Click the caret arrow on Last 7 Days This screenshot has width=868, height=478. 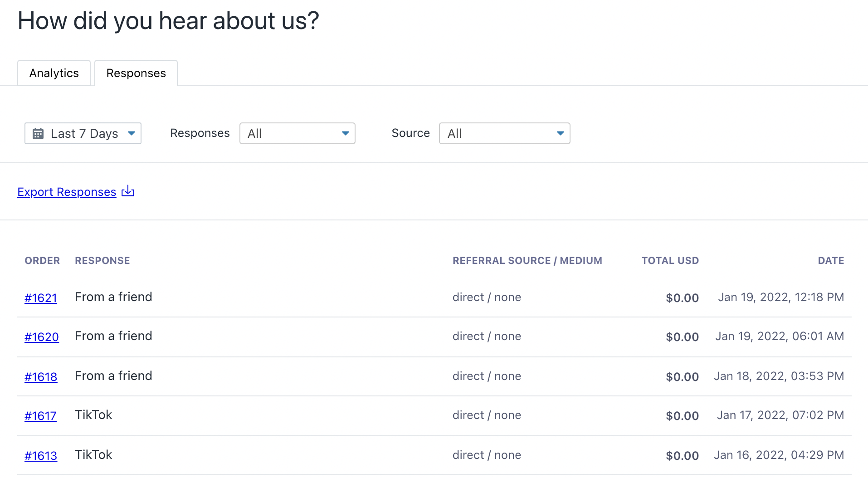pyautogui.click(x=132, y=133)
